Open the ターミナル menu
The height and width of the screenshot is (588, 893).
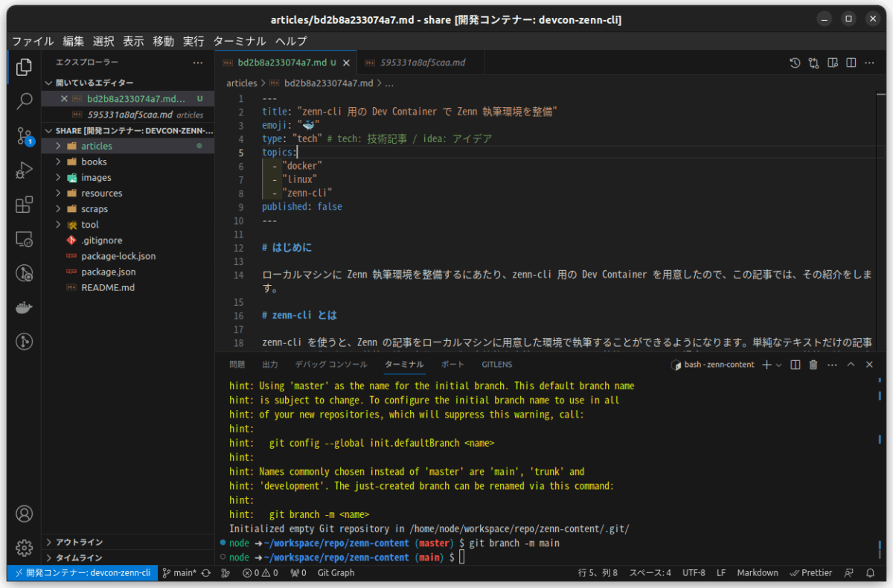pyautogui.click(x=239, y=41)
